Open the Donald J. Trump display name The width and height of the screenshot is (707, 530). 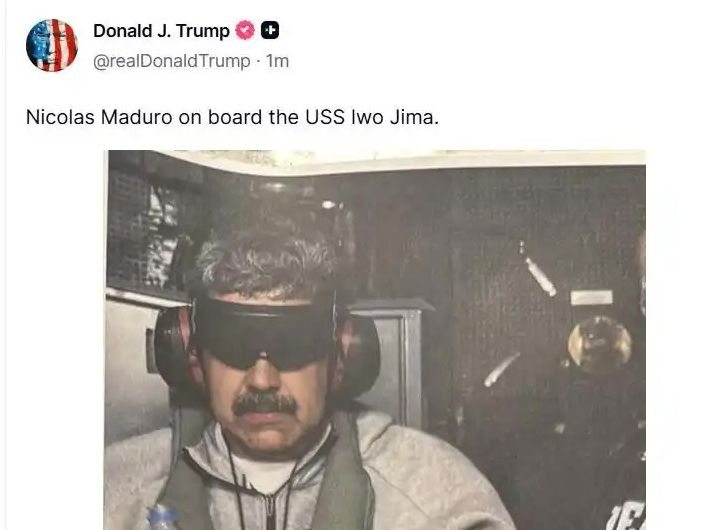161,31
